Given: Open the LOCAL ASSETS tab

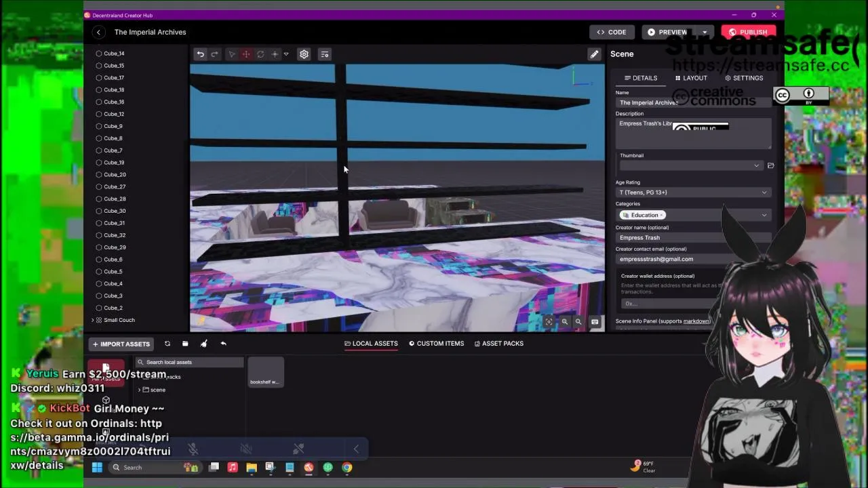Looking at the screenshot, I should click(x=371, y=344).
